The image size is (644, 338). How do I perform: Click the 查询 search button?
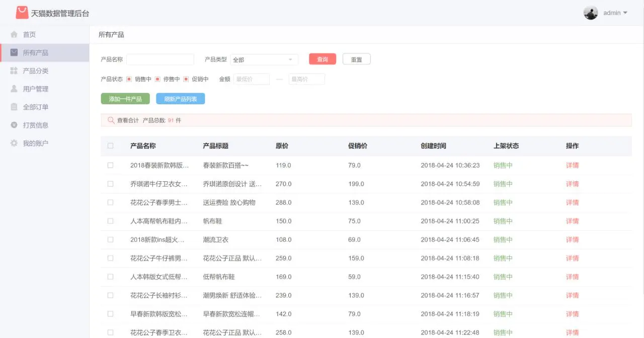[x=322, y=59]
